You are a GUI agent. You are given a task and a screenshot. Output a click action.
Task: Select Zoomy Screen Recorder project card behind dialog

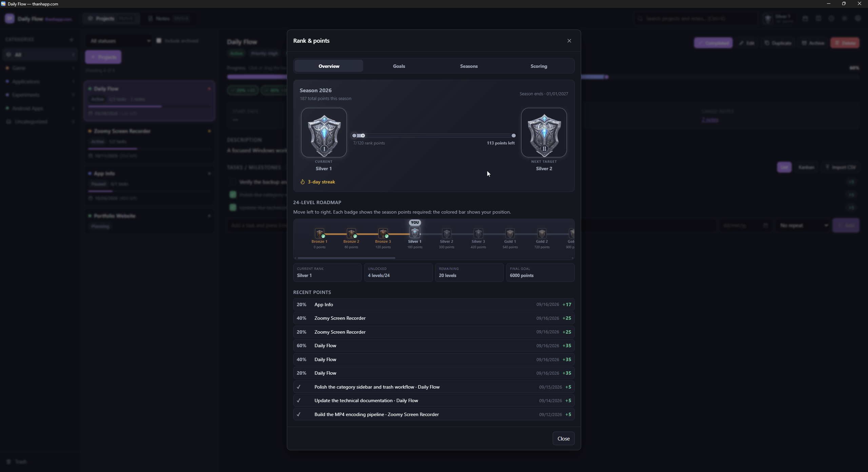tap(149, 143)
